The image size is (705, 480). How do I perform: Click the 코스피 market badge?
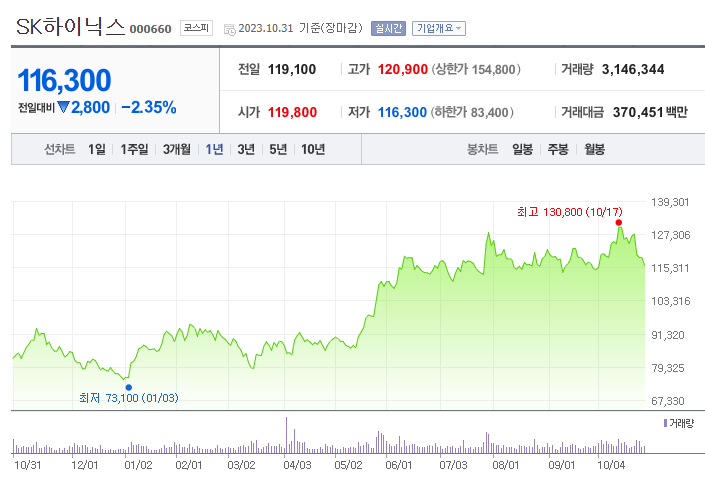click(x=196, y=28)
